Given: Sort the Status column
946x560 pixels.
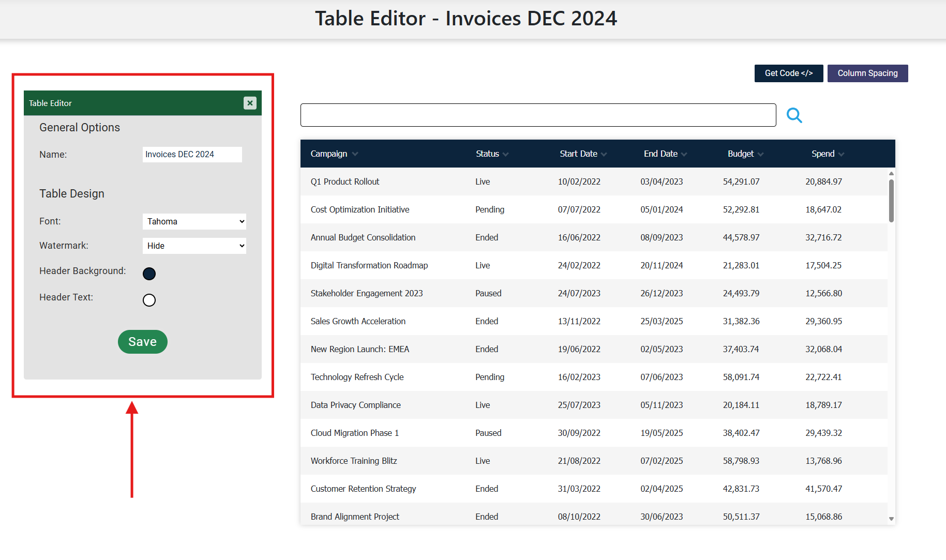Looking at the screenshot, I should [506, 154].
